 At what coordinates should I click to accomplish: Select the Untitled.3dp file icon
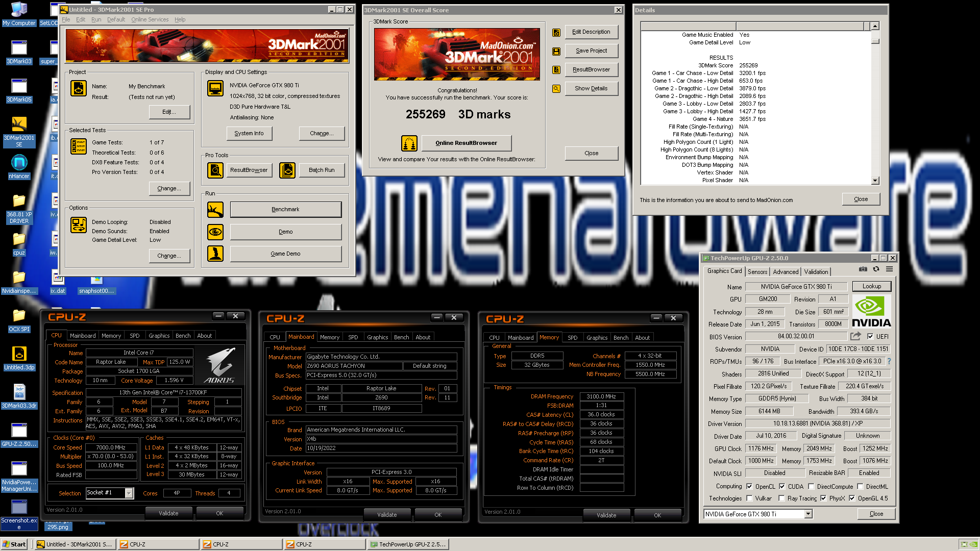(x=19, y=359)
